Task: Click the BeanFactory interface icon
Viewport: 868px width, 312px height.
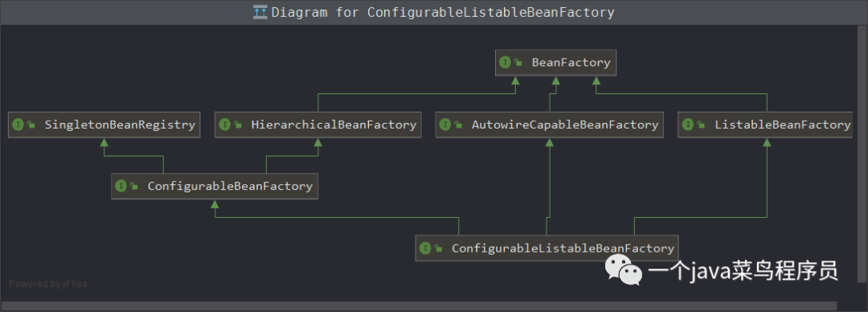Action: tap(504, 63)
